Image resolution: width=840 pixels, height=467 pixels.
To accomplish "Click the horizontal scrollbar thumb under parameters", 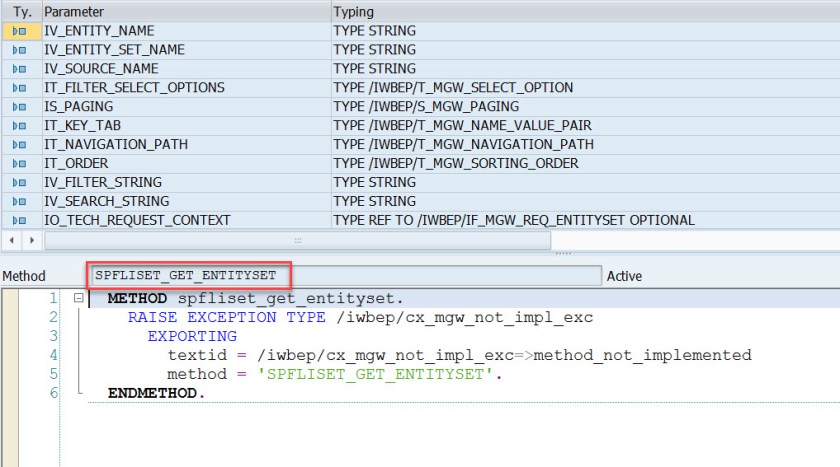I will click(x=297, y=241).
